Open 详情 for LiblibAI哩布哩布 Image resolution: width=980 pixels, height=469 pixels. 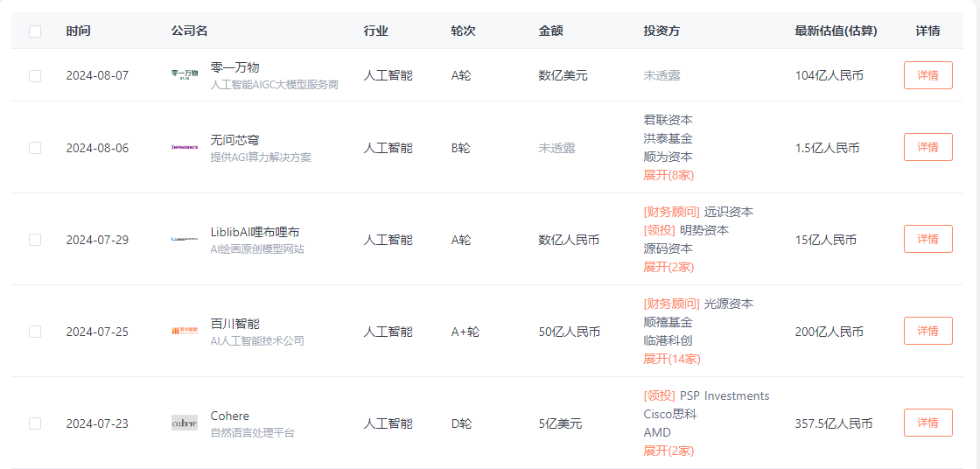[x=928, y=239]
